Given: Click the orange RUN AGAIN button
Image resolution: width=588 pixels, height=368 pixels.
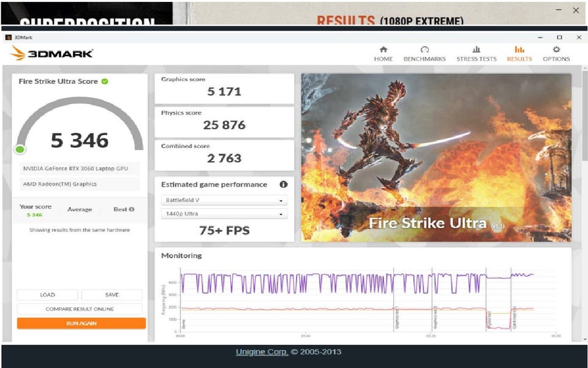Looking at the screenshot, I should [81, 323].
